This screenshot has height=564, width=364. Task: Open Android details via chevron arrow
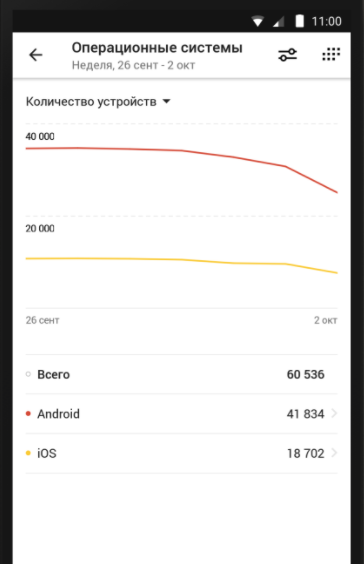(335, 413)
